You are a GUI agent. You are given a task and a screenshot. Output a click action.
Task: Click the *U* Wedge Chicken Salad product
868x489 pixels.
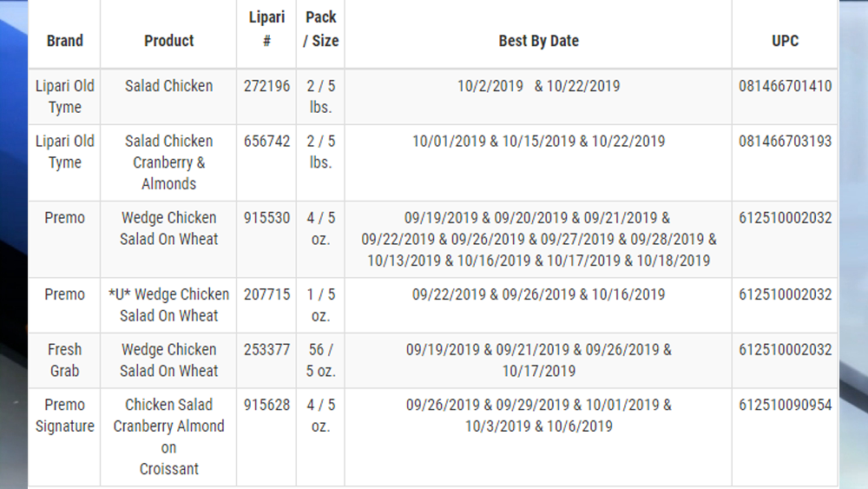pos(169,305)
